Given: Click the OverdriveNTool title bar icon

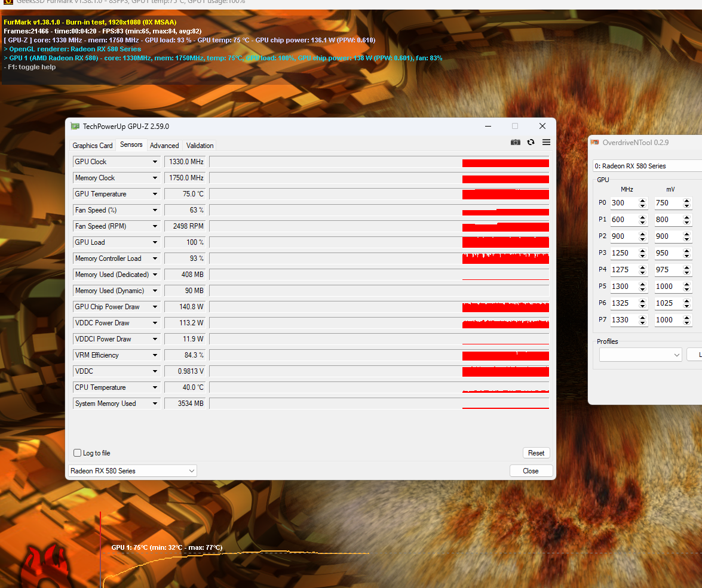Looking at the screenshot, I should pyautogui.click(x=595, y=142).
